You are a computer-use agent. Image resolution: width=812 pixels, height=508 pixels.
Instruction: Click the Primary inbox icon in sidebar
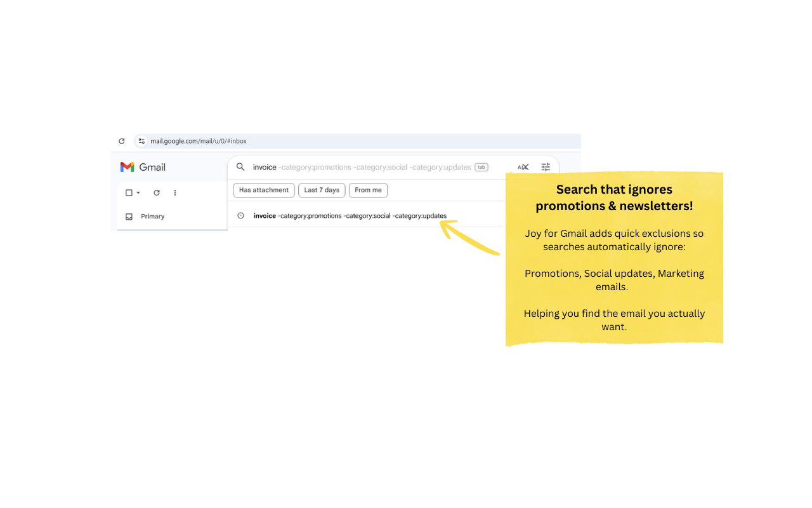click(129, 216)
